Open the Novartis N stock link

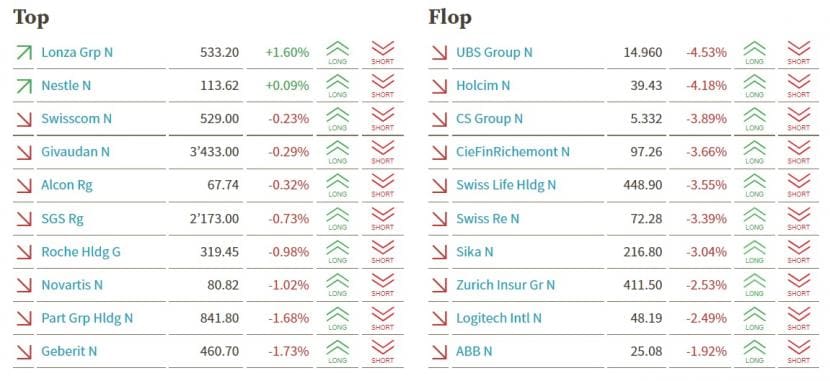[x=72, y=285]
